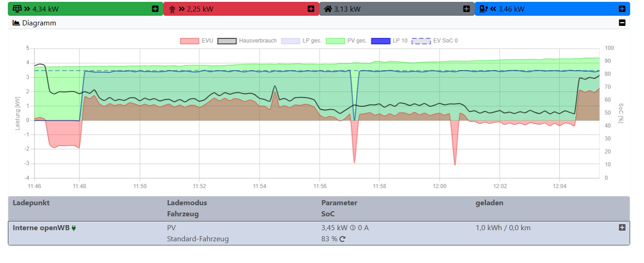644x263 pixels.
Task: Toggle the EVU series in chart legend
Action: tap(196, 41)
